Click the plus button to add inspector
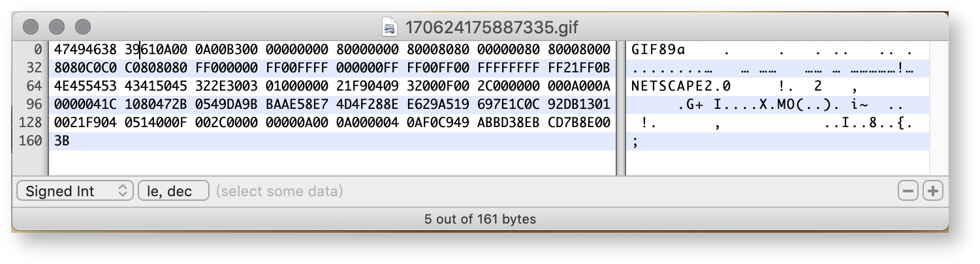The width and height of the screenshot is (980, 264). pos(933,191)
